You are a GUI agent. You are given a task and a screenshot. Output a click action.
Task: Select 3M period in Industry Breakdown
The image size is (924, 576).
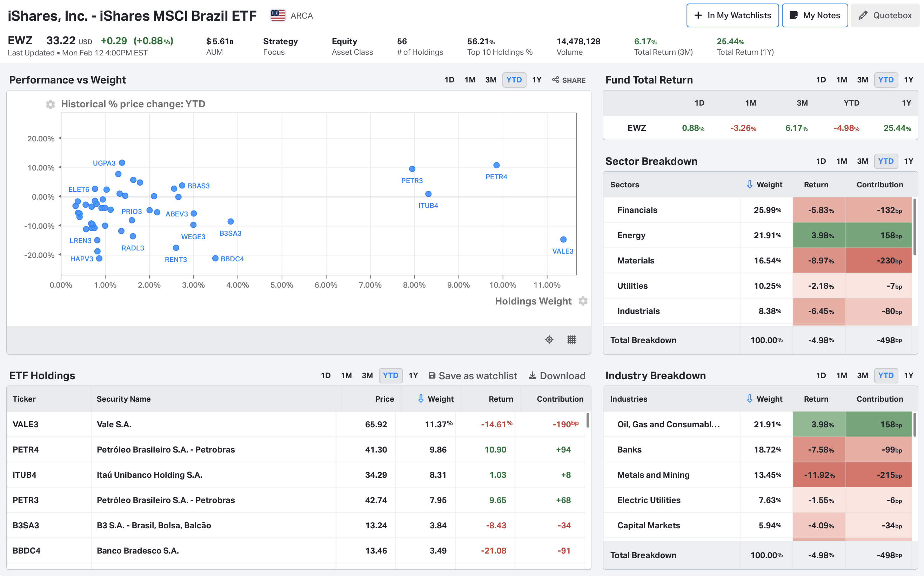[x=863, y=376]
